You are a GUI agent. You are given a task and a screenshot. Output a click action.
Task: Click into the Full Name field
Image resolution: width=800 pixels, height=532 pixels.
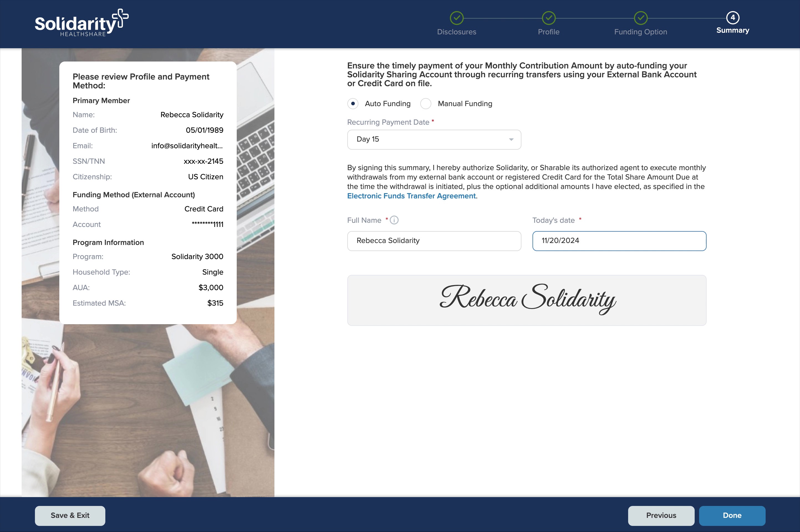[434, 241]
